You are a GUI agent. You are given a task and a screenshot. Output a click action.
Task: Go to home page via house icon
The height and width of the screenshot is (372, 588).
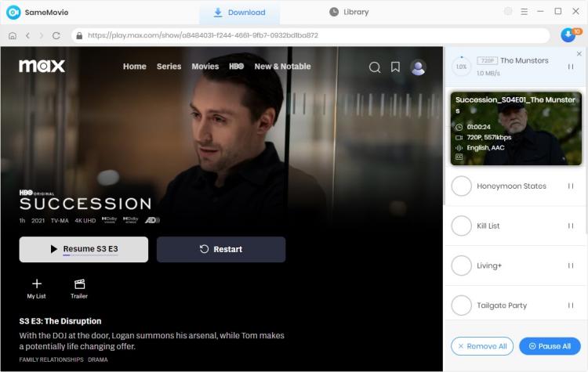(13, 35)
